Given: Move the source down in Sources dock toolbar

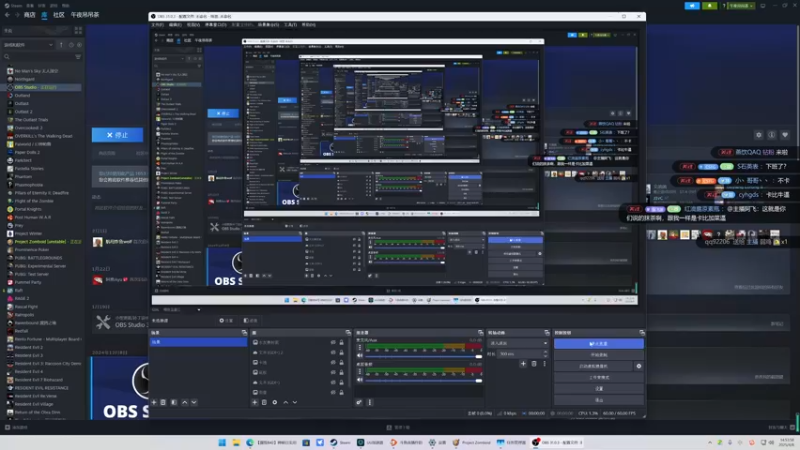Looking at the screenshot, I should coord(295,403).
